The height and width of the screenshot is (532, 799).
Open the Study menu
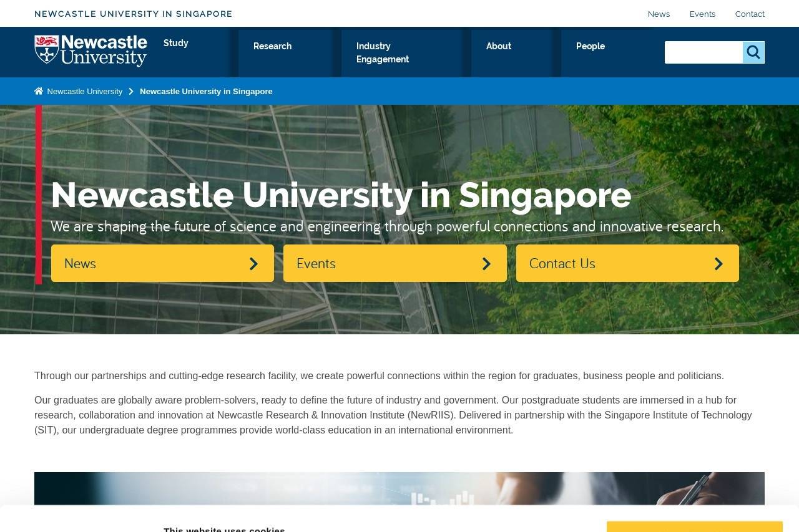click(x=176, y=43)
